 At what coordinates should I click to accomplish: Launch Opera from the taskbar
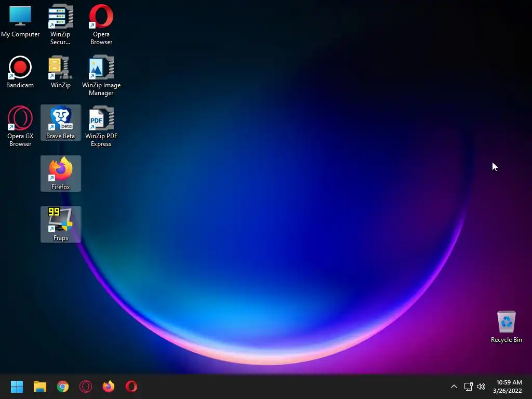[131, 387]
